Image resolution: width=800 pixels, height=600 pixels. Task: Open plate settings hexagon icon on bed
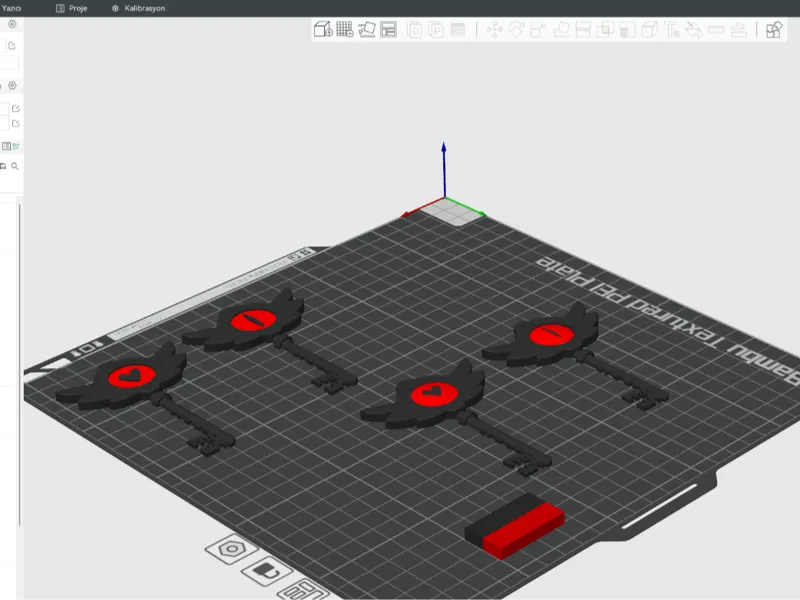point(232,549)
